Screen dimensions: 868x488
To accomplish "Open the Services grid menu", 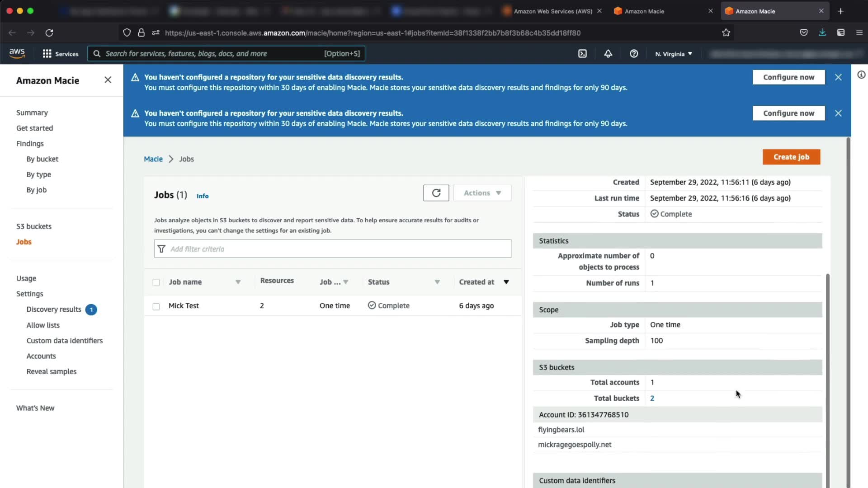I will (60, 54).
